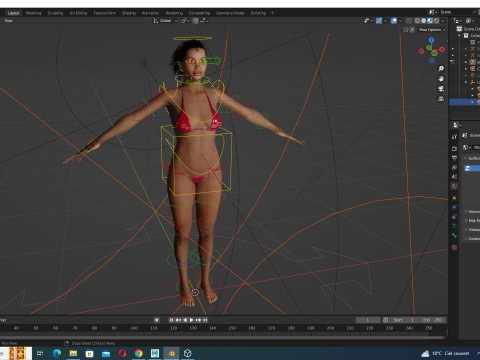Open the Output properties tab
480x360 pixels.
tap(454, 158)
